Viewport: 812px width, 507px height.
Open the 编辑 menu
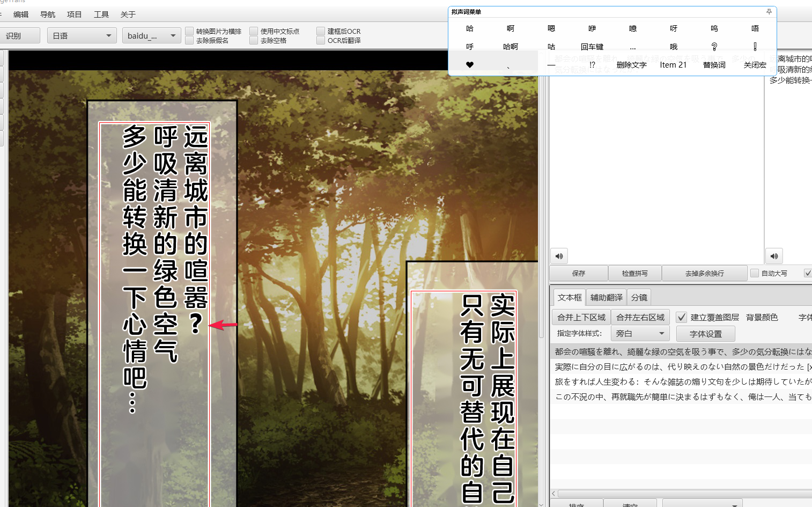pos(21,14)
